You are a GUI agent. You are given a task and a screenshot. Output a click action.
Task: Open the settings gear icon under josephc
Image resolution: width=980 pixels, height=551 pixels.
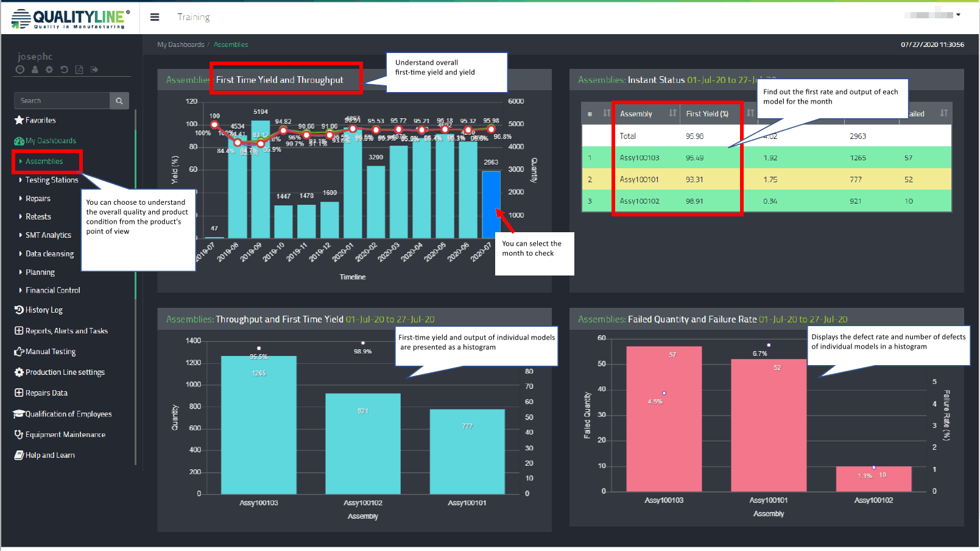[49, 69]
